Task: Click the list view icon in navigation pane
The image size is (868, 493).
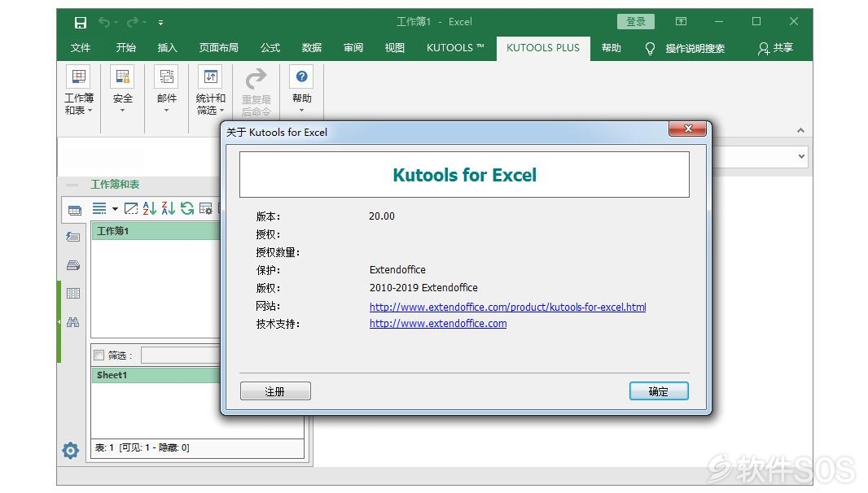Action: click(99, 208)
